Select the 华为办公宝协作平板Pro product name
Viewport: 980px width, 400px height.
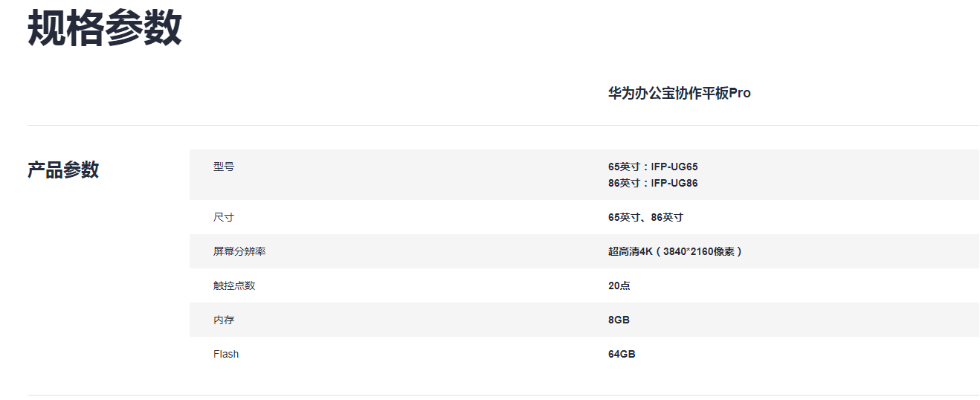[680, 94]
